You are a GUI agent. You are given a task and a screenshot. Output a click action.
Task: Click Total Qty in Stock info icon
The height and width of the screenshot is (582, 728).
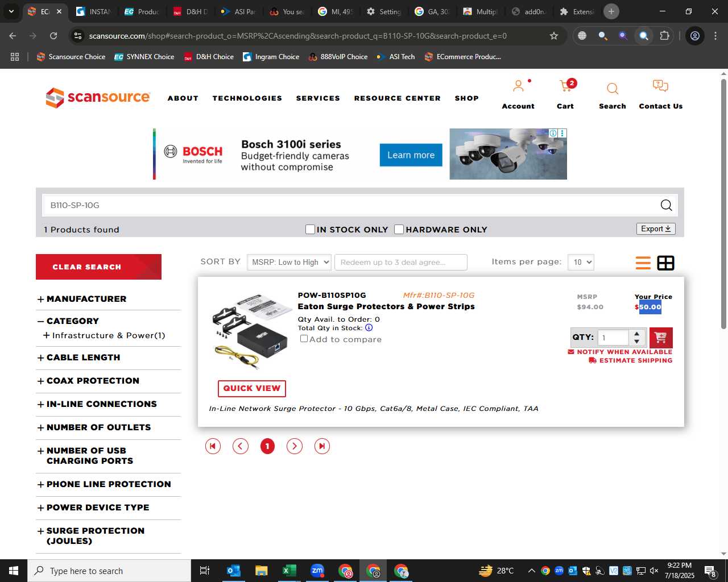[369, 327]
